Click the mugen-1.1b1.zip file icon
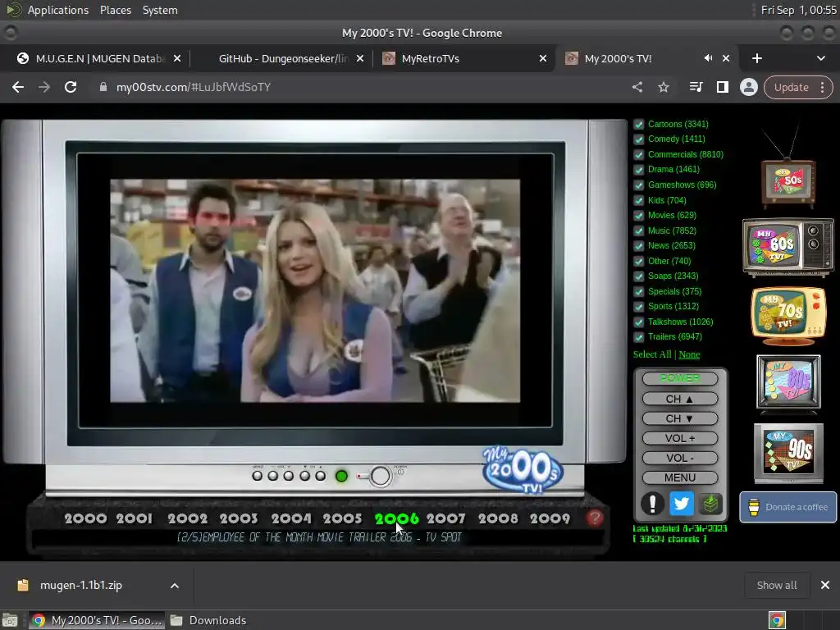Viewport: 840px width, 630px height. (x=22, y=585)
